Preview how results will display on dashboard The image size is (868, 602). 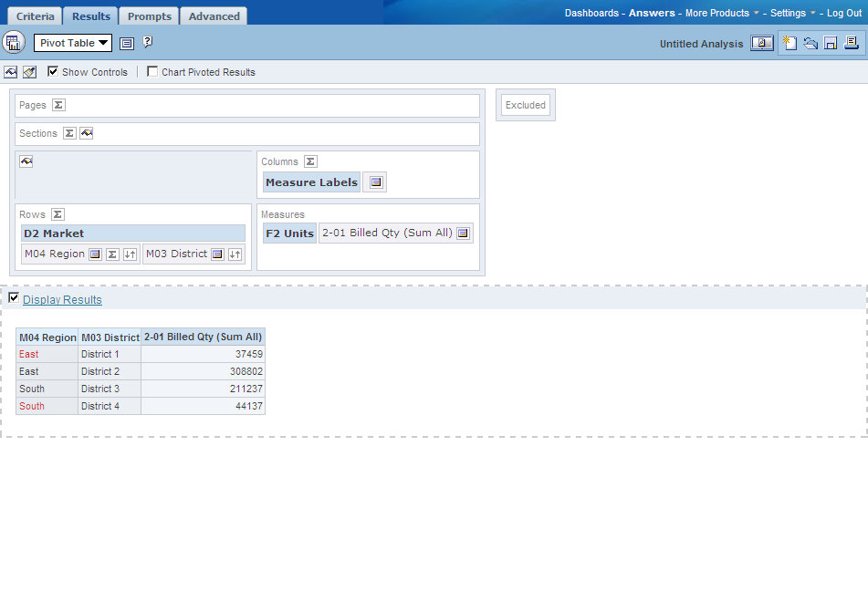pyautogui.click(x=762, y=42)
